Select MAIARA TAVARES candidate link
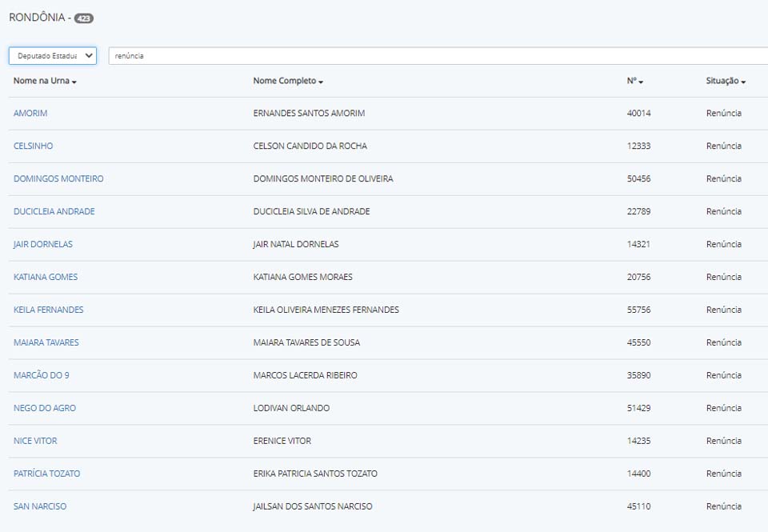Viewport: 768px width, 532px height. click(46, 343)
